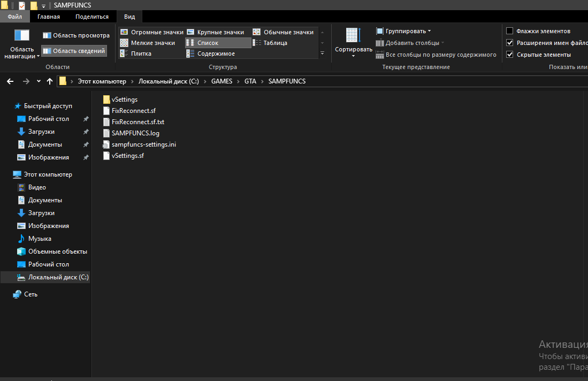Select the sampfuncs-settings.ini file
Screen dimensions: 588x381
143,144
